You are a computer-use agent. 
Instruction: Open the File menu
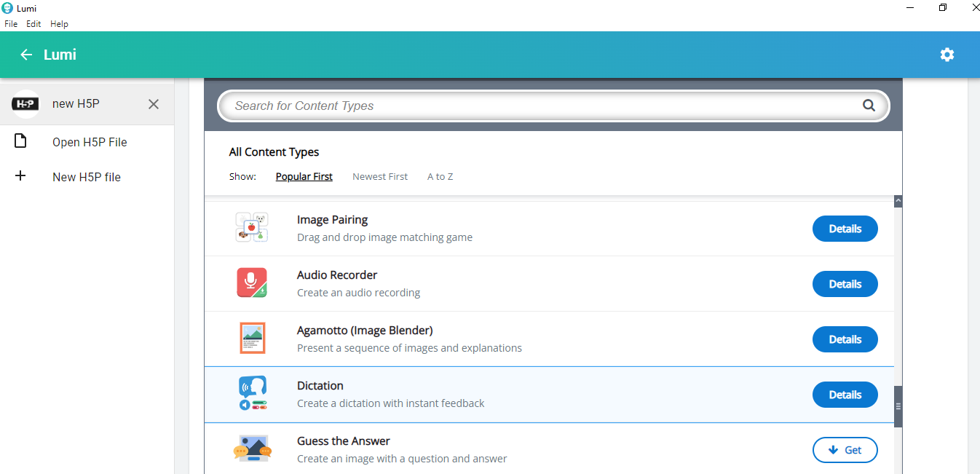[11, 24]
